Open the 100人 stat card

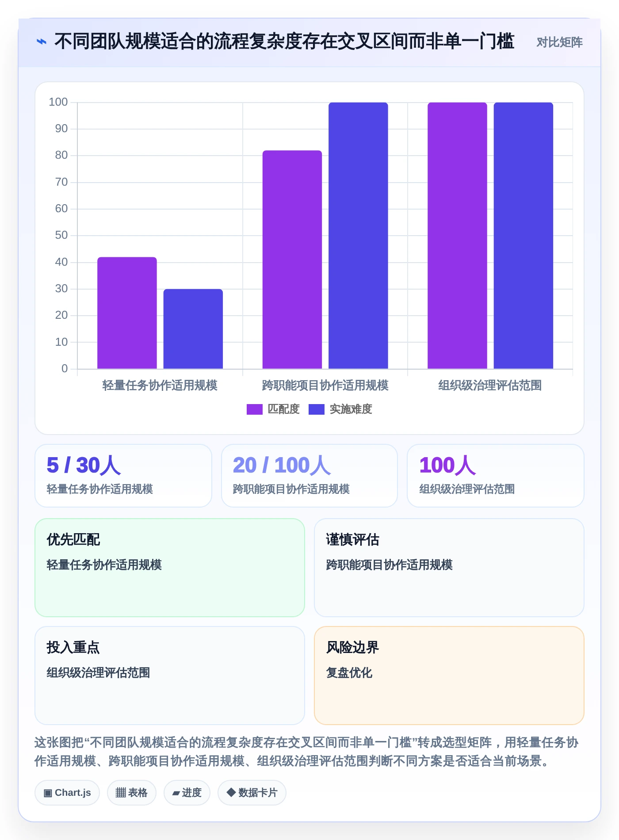pos(496,476)
